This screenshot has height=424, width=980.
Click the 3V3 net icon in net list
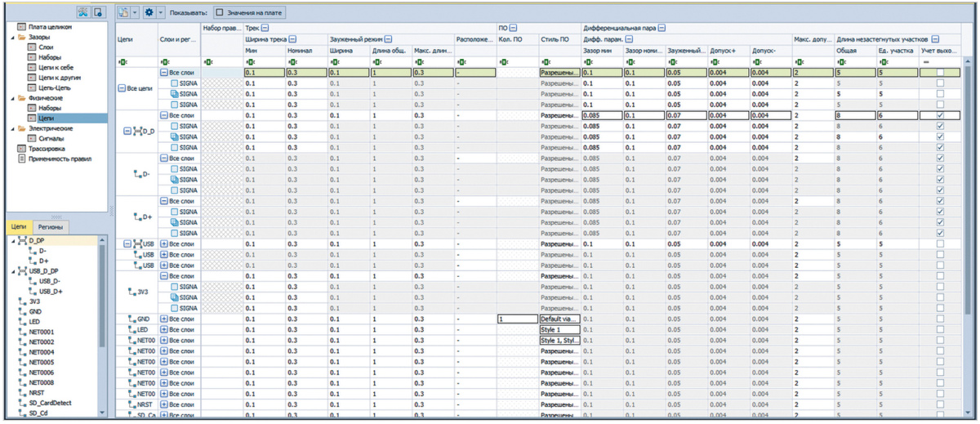[x=22, y=301]
